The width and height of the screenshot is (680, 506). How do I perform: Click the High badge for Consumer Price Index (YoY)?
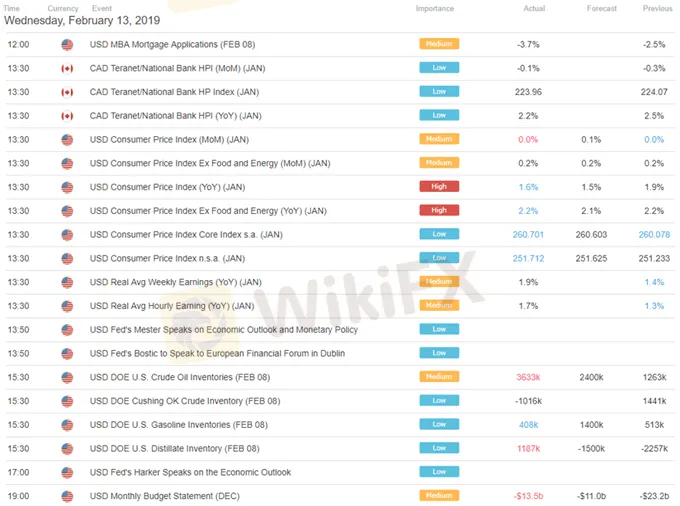coord(439,187)
